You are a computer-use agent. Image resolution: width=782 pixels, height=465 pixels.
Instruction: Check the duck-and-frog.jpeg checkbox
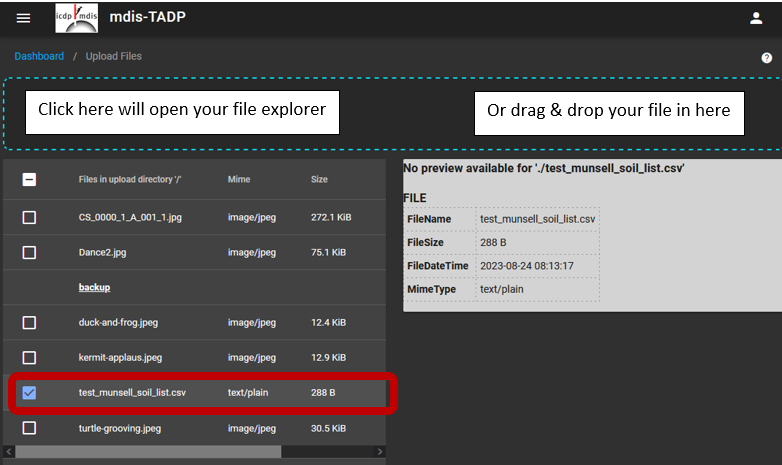(x=29, y=323)
